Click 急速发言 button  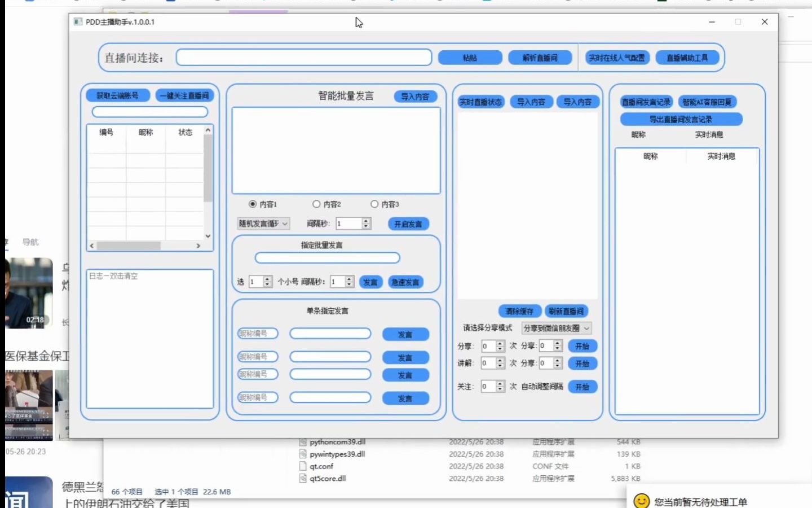coord(405,282)
